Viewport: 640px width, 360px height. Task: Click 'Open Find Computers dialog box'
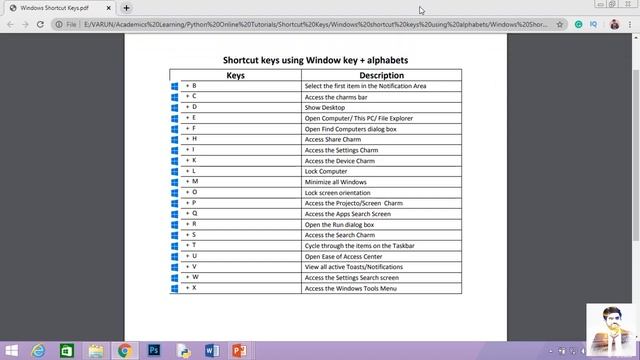[x=351, y=129]
